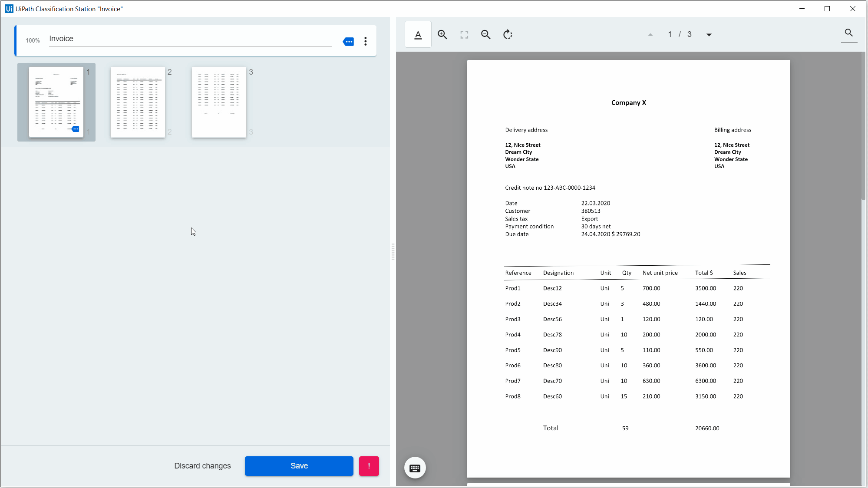Toggle the text selection mode icon

pos(418,35)
